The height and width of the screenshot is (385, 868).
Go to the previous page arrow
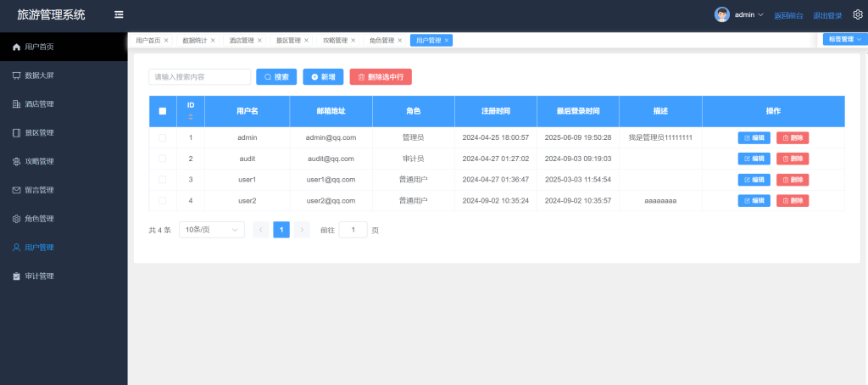click(261, 229)
